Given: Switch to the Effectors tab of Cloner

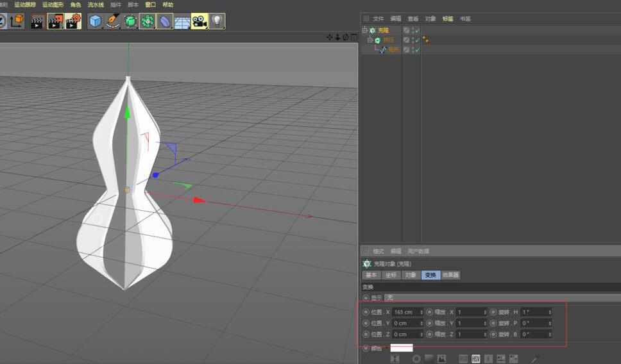Looking at the screenshot, I should 450,275.
